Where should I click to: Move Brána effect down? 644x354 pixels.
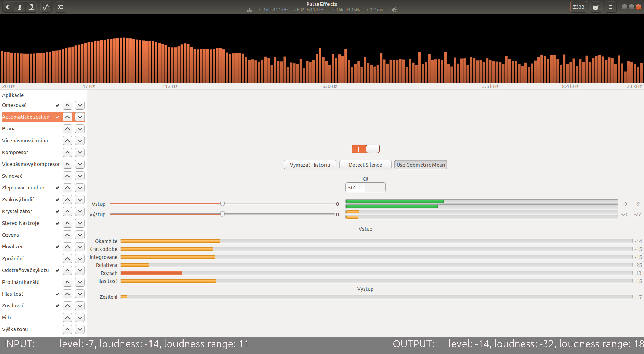coord(80,129)
